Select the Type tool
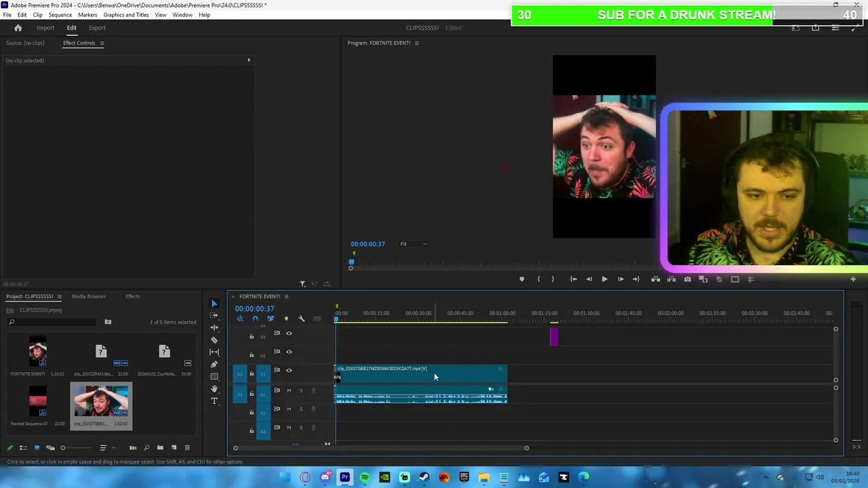 tap(214, 401)
